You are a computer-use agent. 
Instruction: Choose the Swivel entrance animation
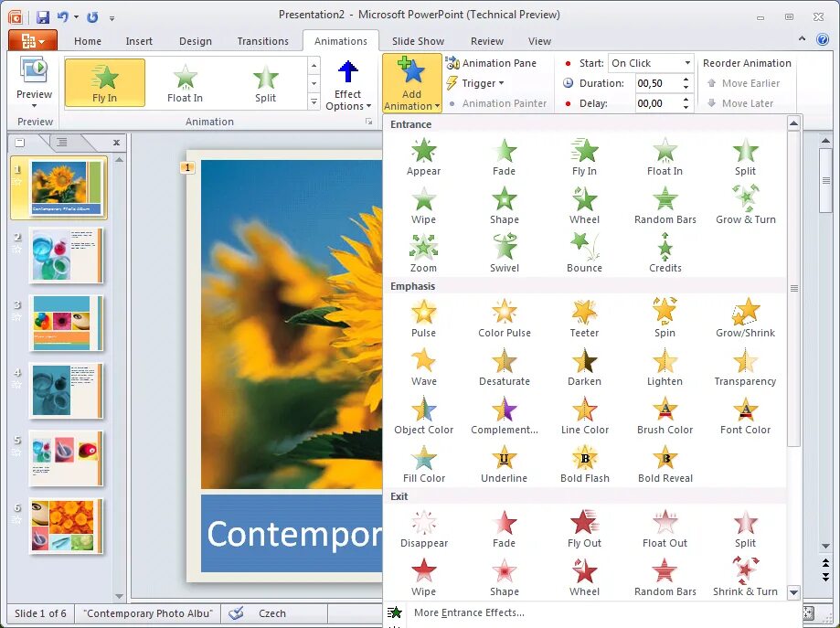coord(505,254)
